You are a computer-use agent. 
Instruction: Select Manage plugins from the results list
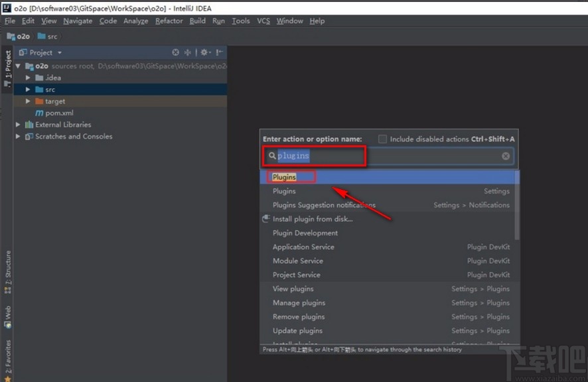tap(299, 302)
